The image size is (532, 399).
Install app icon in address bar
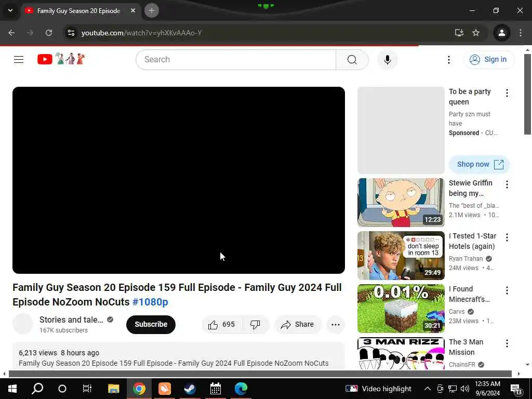click(459, 33)
